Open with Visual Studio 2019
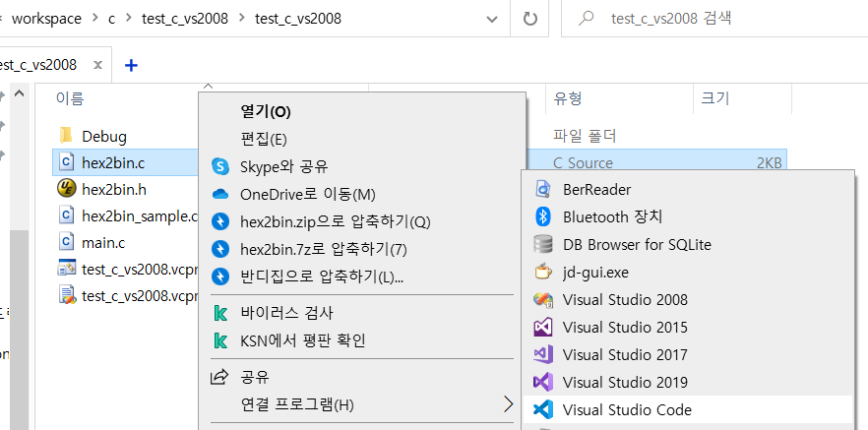Screen dimensions: 868x430 [x=687, y=382]
